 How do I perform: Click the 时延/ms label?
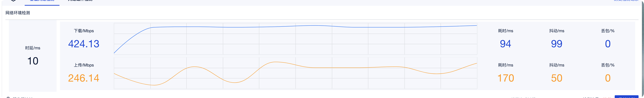tap(33, 48)
